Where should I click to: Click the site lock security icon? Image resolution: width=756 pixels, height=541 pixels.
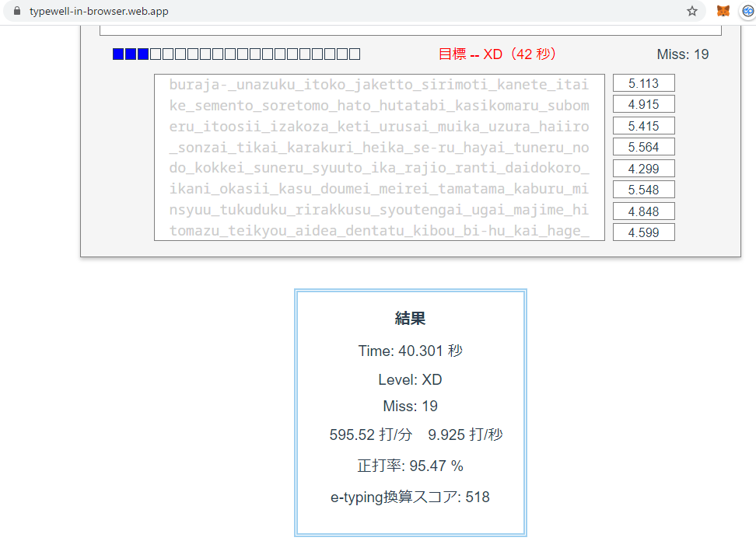(x=17, y=11)
